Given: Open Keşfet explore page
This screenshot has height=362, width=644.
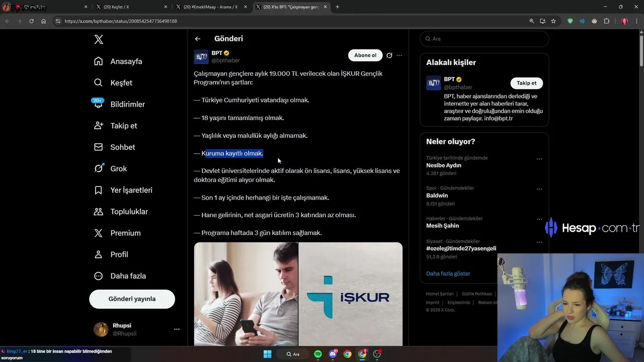Looking at the screenshot, I should click(x=113, y=83).
